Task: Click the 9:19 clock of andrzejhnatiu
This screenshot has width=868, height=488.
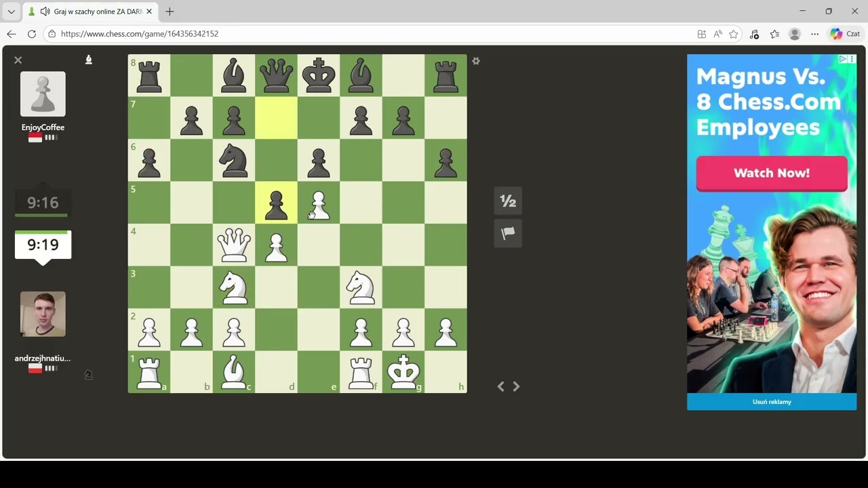Action: point(43,245)
